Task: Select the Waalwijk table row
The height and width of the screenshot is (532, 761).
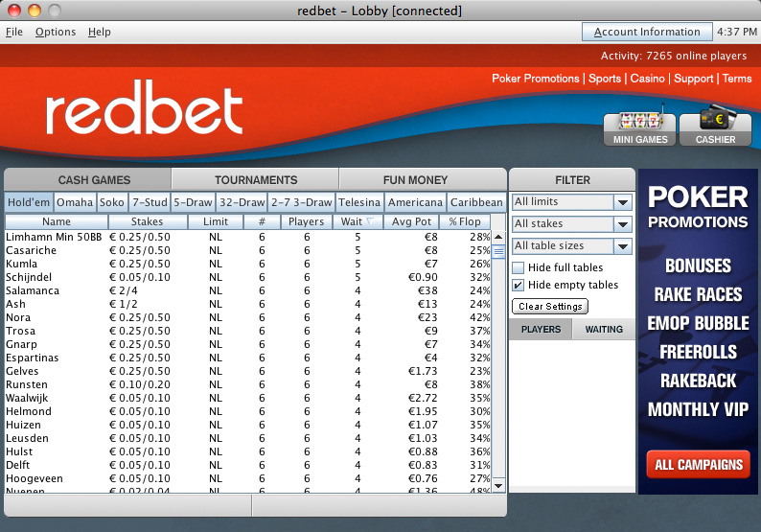Action: pos(248,398)
